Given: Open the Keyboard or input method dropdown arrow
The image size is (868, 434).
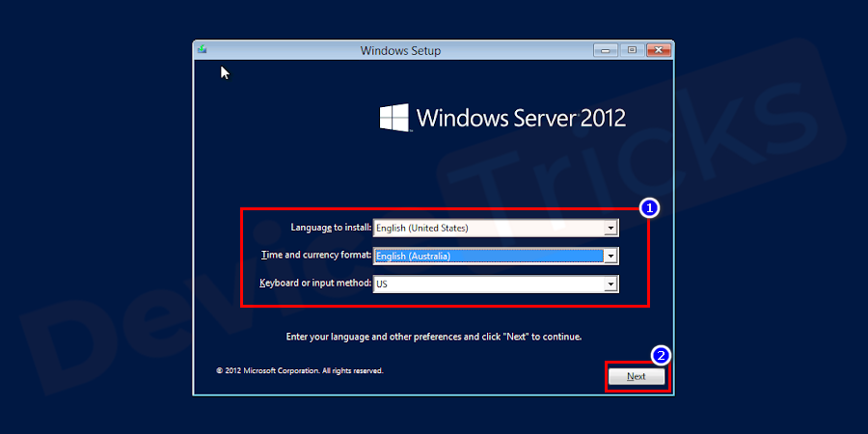Looking at the screenshot, I should tap(610, 284).
